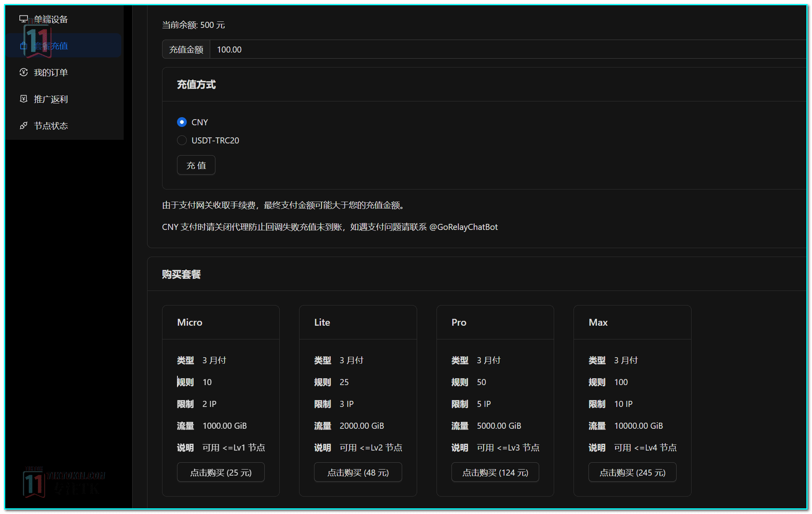Image resolution: width=812 pixels, height=514 pixels.
Task: Click the 5 IP limit in Pro
Action: [484, 404]
